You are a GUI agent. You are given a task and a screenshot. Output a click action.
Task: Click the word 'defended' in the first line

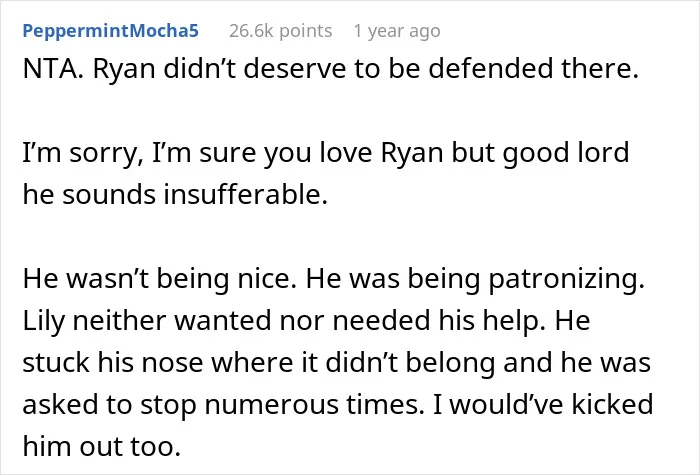491,69
